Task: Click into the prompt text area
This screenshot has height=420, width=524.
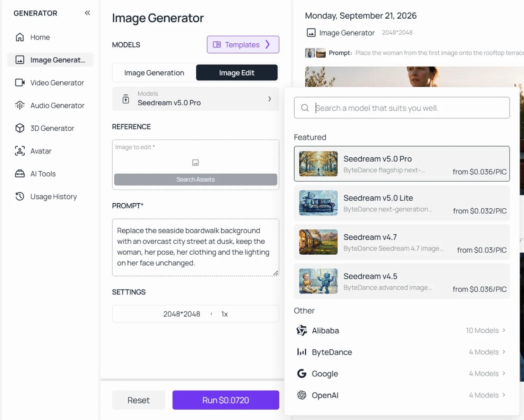Action: coord(195,247)
